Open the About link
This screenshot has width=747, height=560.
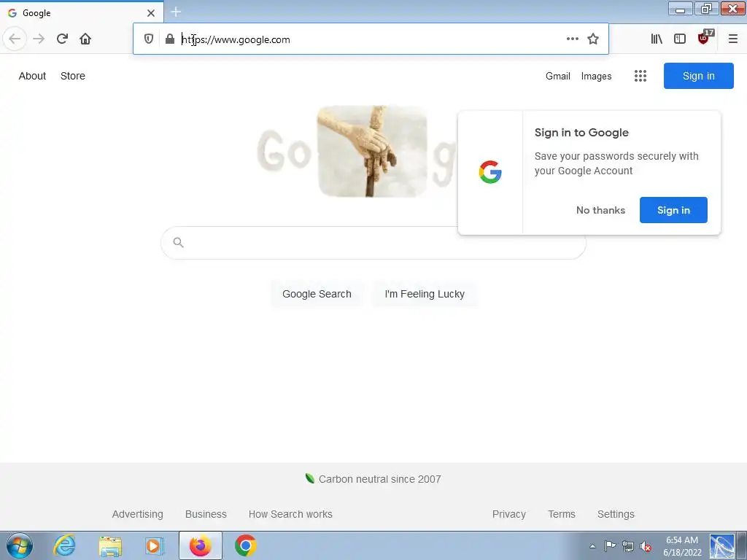click(32, 76)
